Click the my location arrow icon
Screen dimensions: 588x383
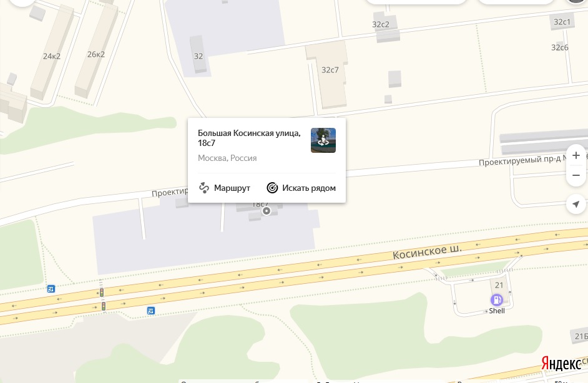[x=576, y=204]
